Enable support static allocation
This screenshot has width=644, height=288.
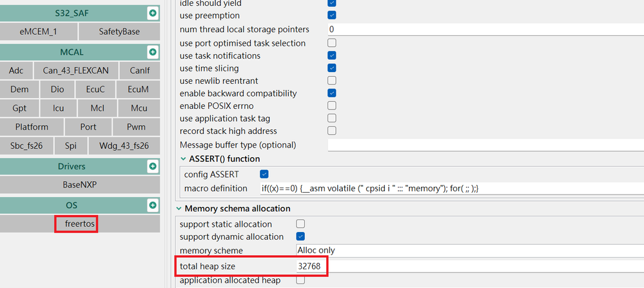[300, 224]
